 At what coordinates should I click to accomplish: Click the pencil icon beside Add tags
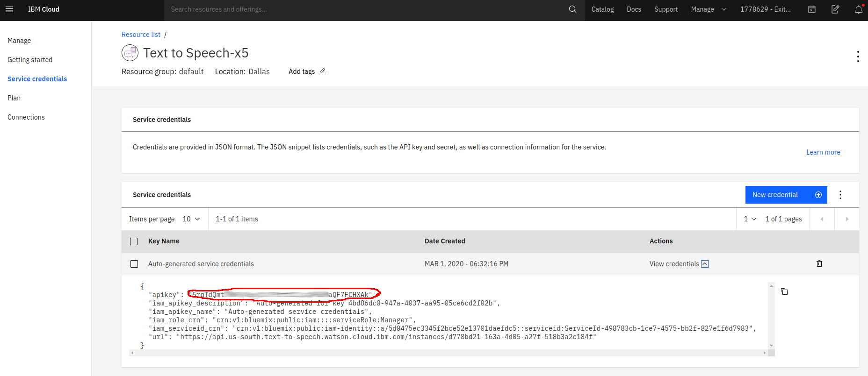[x=323, y=71]
